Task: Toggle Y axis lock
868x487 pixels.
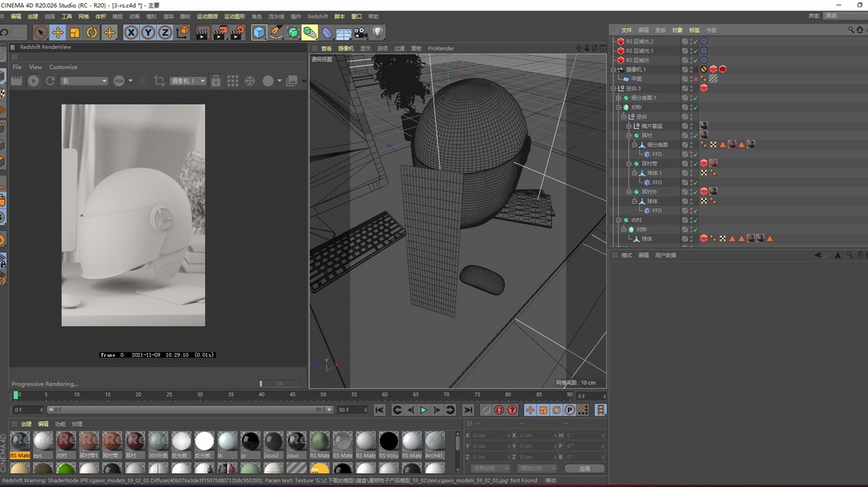Action: point(148,32)
